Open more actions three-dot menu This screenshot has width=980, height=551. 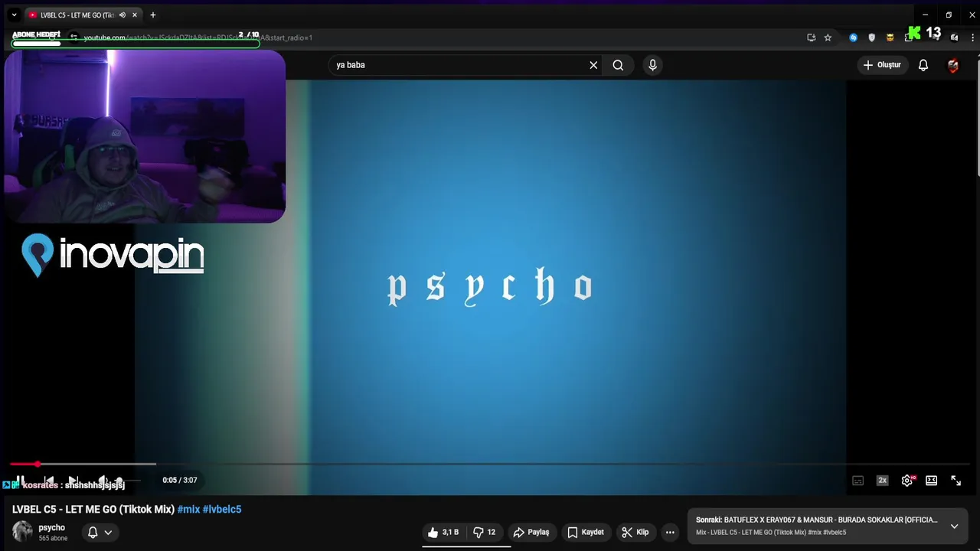point(670,533)
